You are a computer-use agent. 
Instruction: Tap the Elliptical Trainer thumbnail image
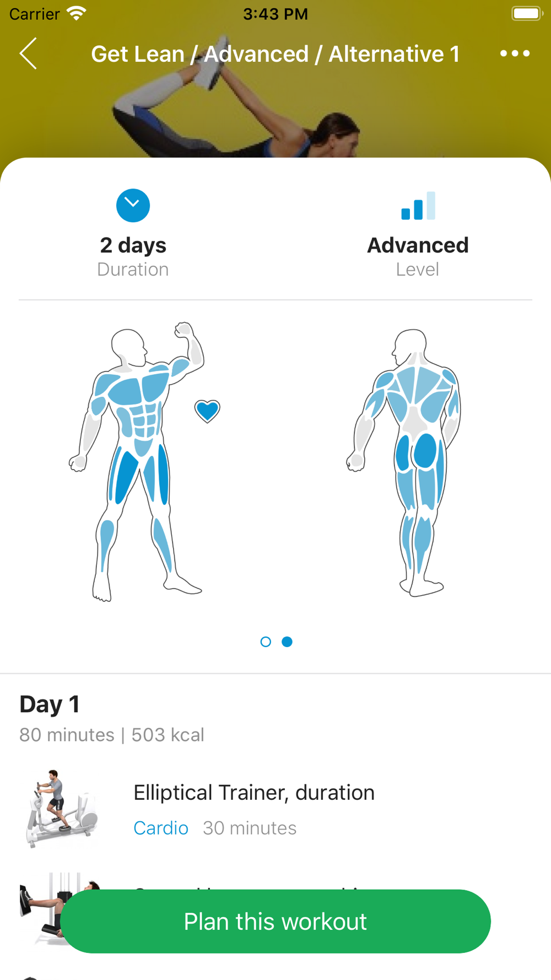click(x=61, y=809)
